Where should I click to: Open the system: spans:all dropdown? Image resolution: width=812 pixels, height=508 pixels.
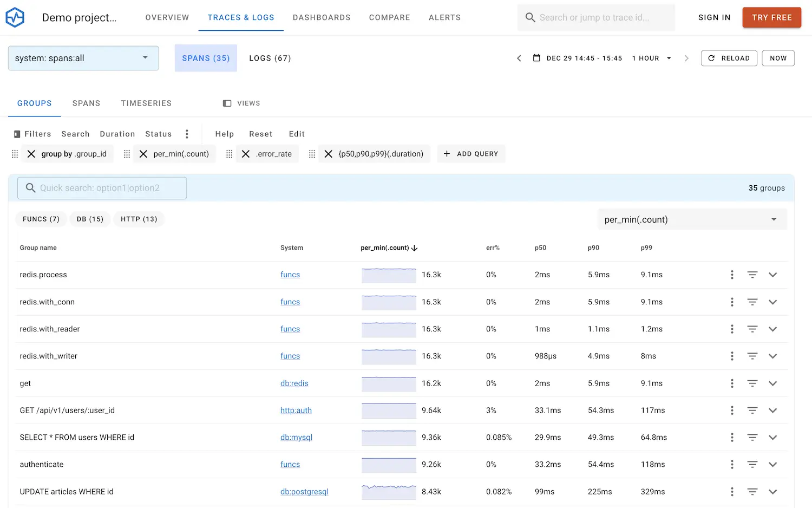(x=83, y=58)
